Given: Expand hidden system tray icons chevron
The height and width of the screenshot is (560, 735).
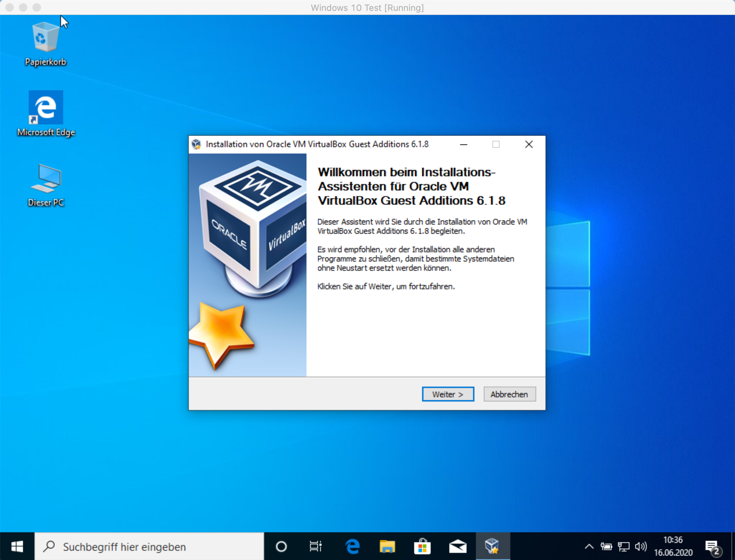Looking at the screenshot, I should pyautogui.click(x=589, y=546).
